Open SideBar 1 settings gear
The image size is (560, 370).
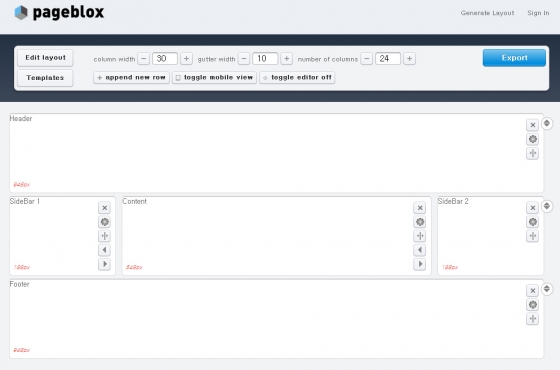tap(104, 222)
